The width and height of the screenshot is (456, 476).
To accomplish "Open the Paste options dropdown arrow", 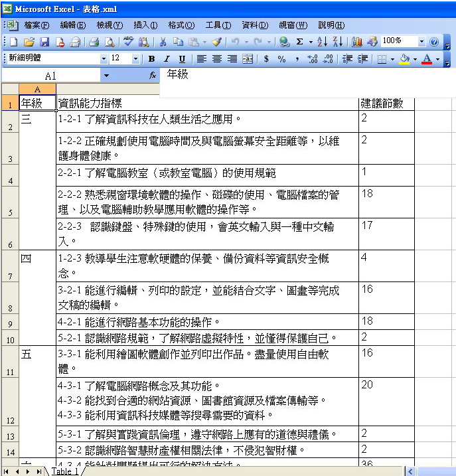I will (x=204, y=42).
